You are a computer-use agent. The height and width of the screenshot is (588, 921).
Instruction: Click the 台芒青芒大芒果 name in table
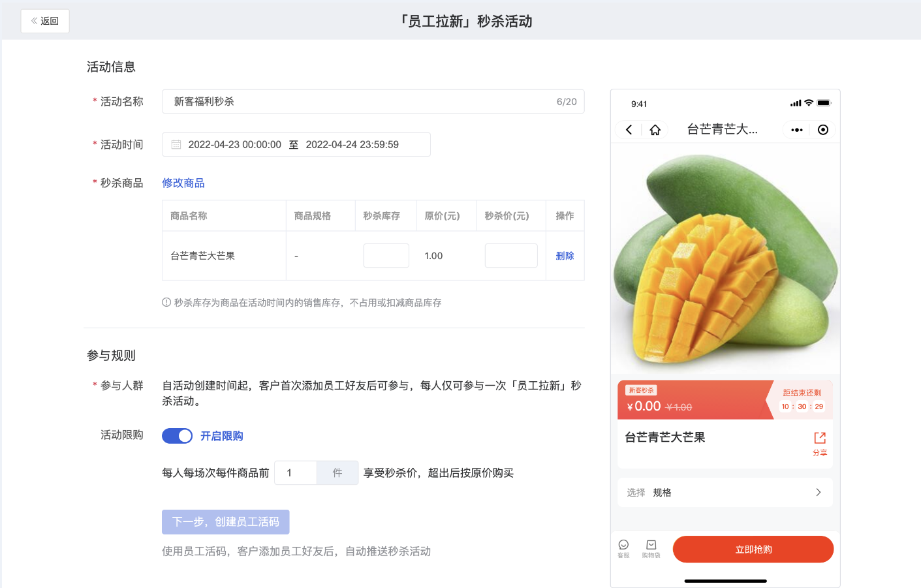[203, 256]
